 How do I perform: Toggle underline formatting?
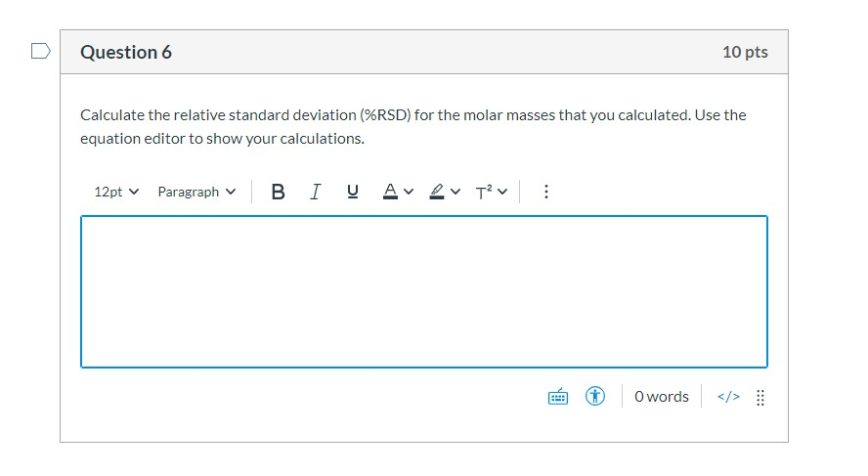click(352, 192)
